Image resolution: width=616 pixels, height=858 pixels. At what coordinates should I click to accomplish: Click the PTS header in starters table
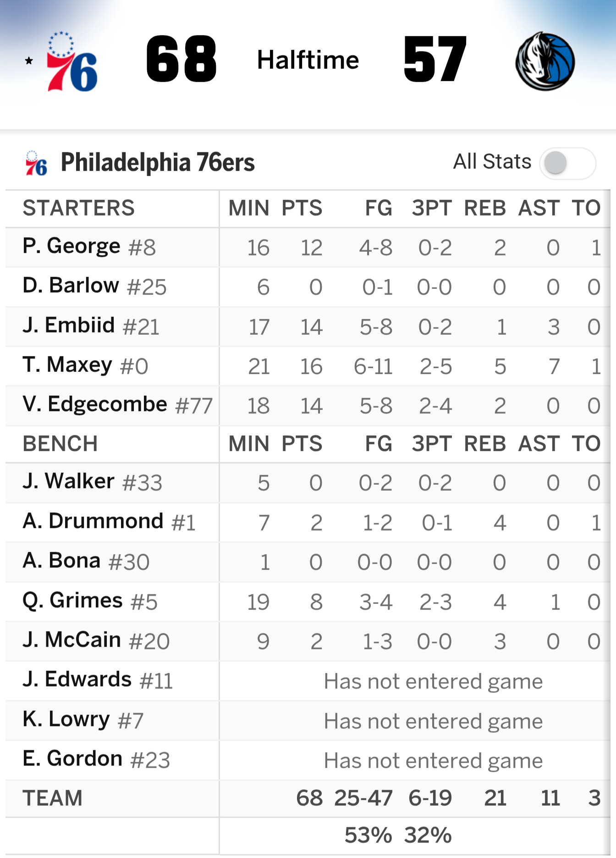coord(302,208)
